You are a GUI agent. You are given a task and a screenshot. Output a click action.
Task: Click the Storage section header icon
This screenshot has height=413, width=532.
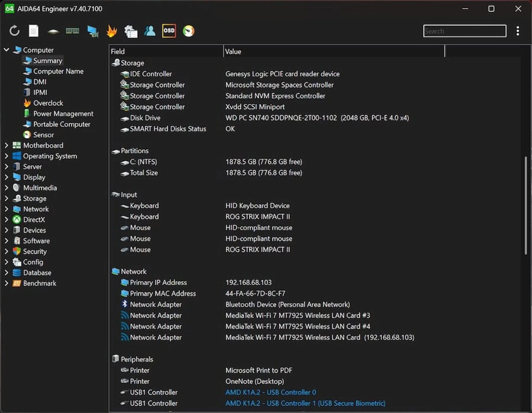pyautogui.click(x=116, y=63)
